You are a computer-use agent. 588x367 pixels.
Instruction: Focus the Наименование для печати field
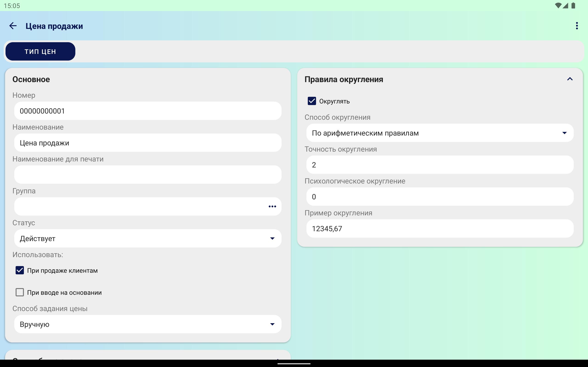(x=148, y=175)
